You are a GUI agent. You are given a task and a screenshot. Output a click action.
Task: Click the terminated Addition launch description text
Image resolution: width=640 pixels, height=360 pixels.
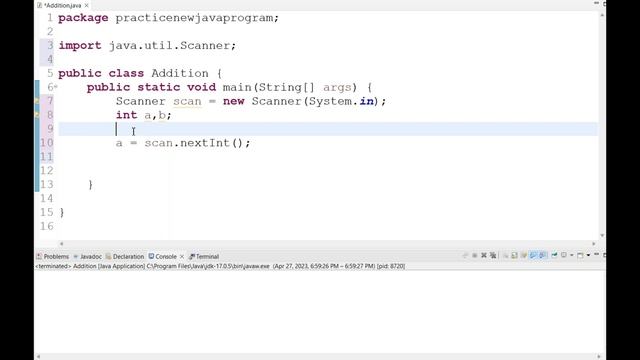[220, 266]
